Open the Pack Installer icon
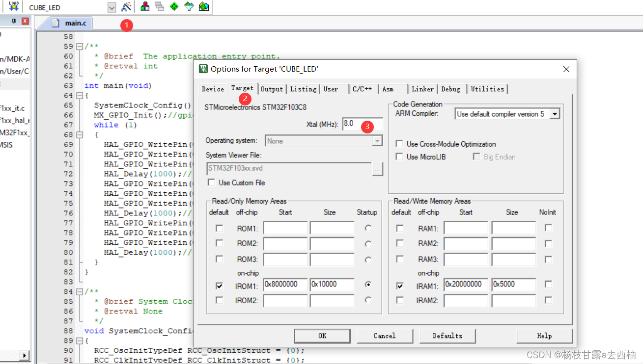The width and height of the screenshot is (643, 364). [204, 7]
